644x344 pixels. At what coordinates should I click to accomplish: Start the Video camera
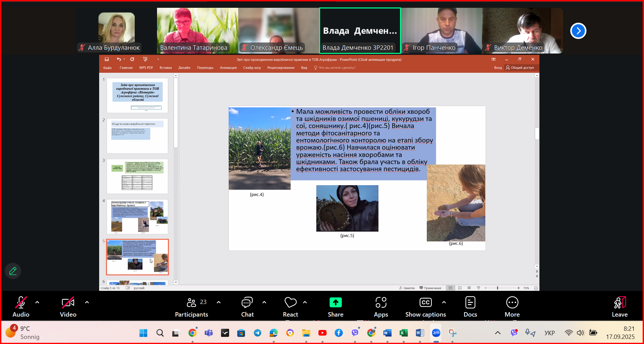68,307
